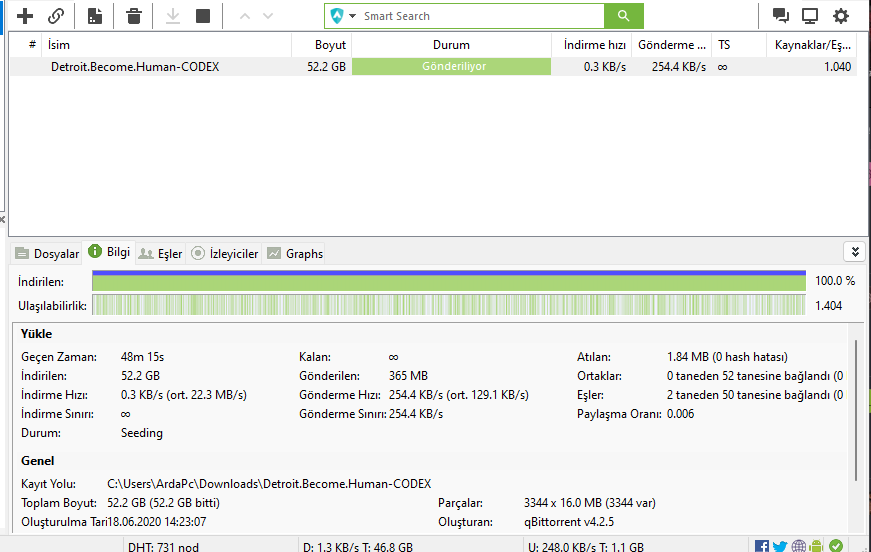This screenshot has height=552, width=871.
Task: Click the Start download arrow icon
Action: coord(173,16)
